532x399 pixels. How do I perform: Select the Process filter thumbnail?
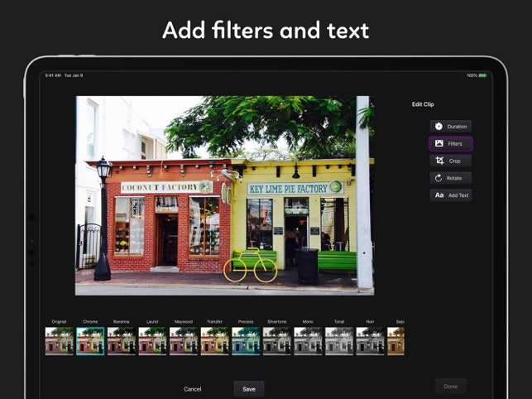[x=246, y=340]
